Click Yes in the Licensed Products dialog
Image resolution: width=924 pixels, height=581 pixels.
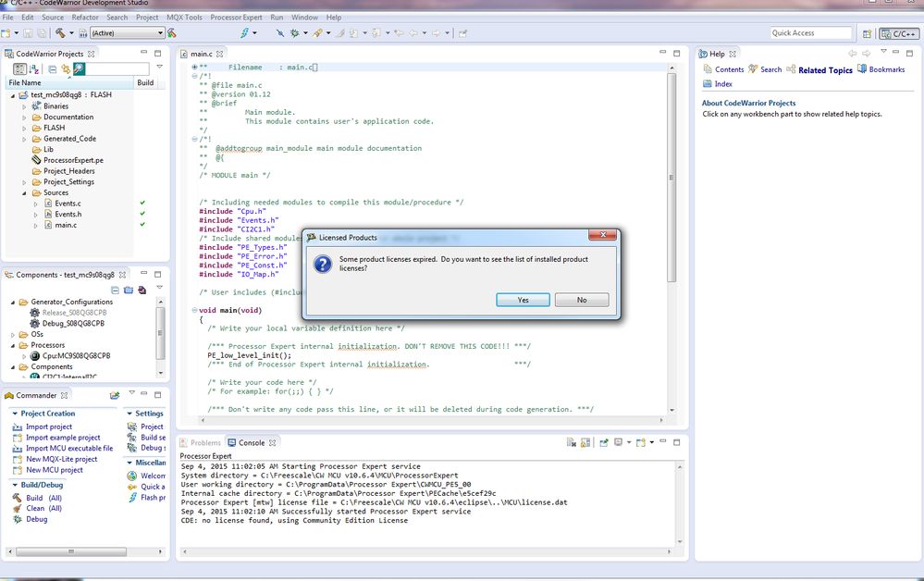523,300
